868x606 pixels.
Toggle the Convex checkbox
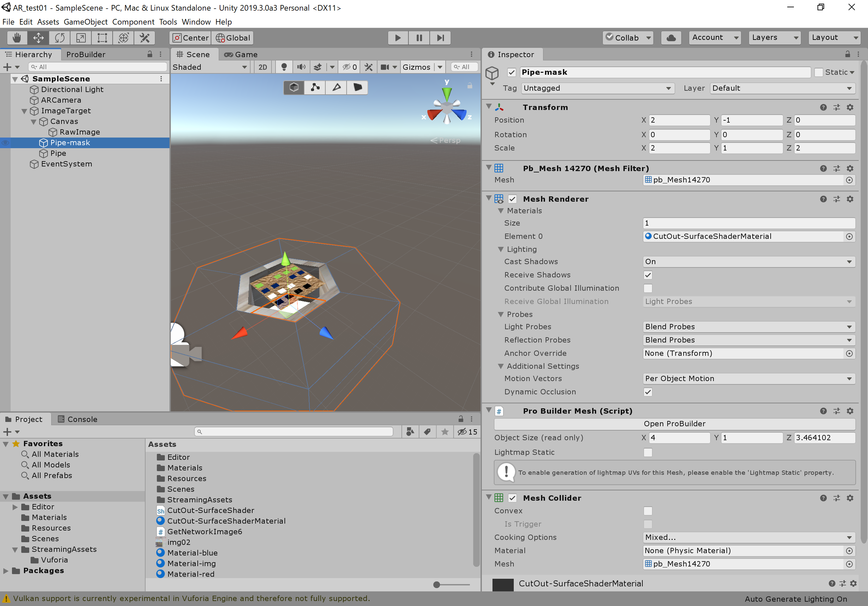648,511
